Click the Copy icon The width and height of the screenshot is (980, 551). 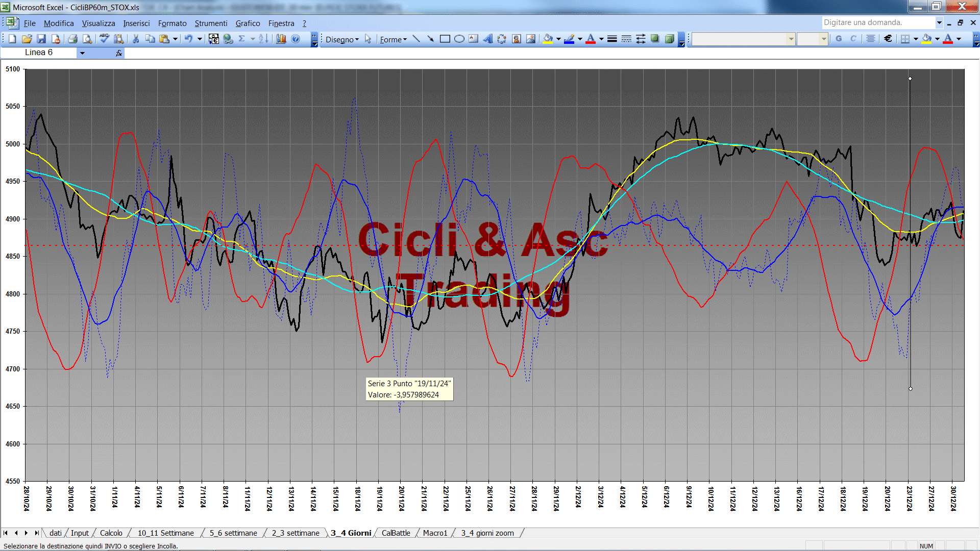150,39
